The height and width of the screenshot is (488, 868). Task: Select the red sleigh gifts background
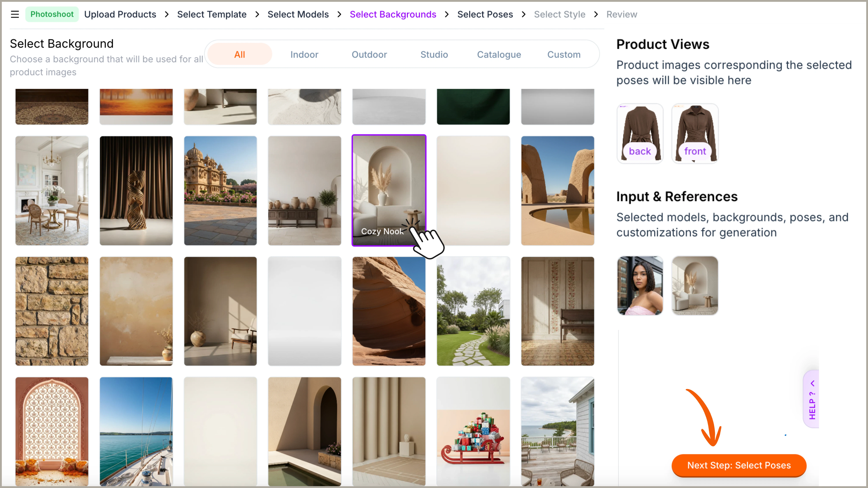473,431
